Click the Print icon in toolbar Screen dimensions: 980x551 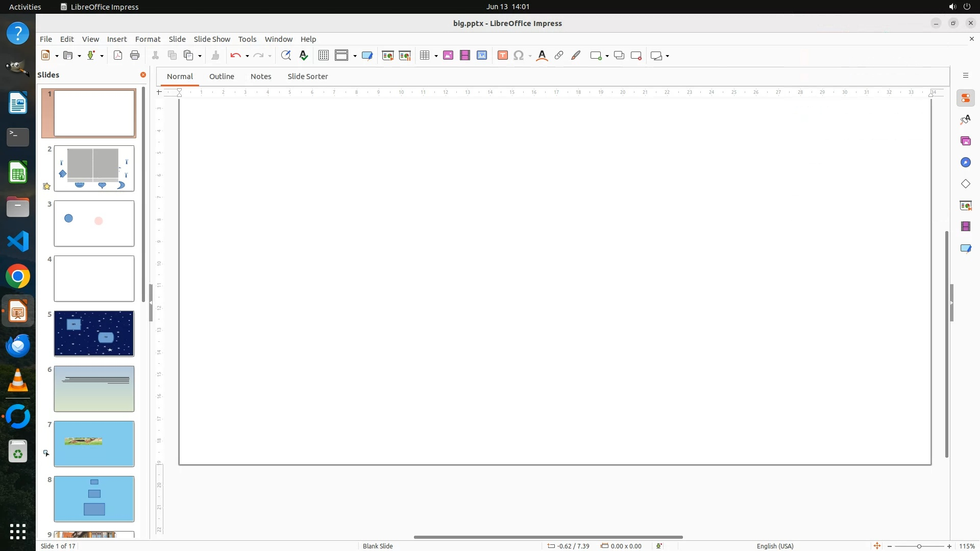135,56
